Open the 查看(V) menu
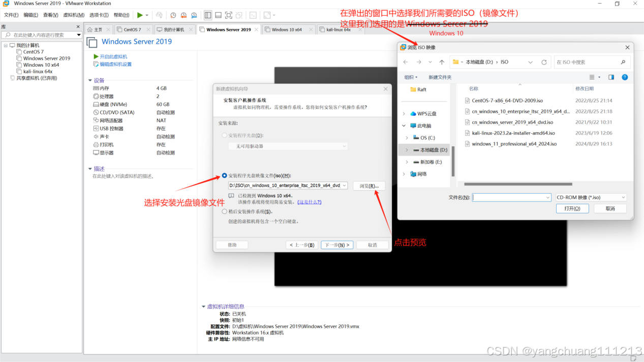Viewport: 644px width, 362px height. click(x=50, y=15)
